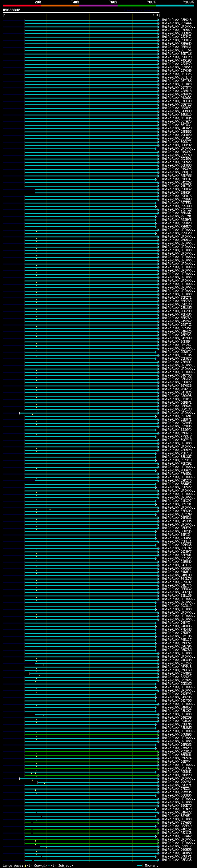This screenshot has width=197, height=868.
Task: Select the UniRef100_C5KGC5 label
Action: coord(177,358)
